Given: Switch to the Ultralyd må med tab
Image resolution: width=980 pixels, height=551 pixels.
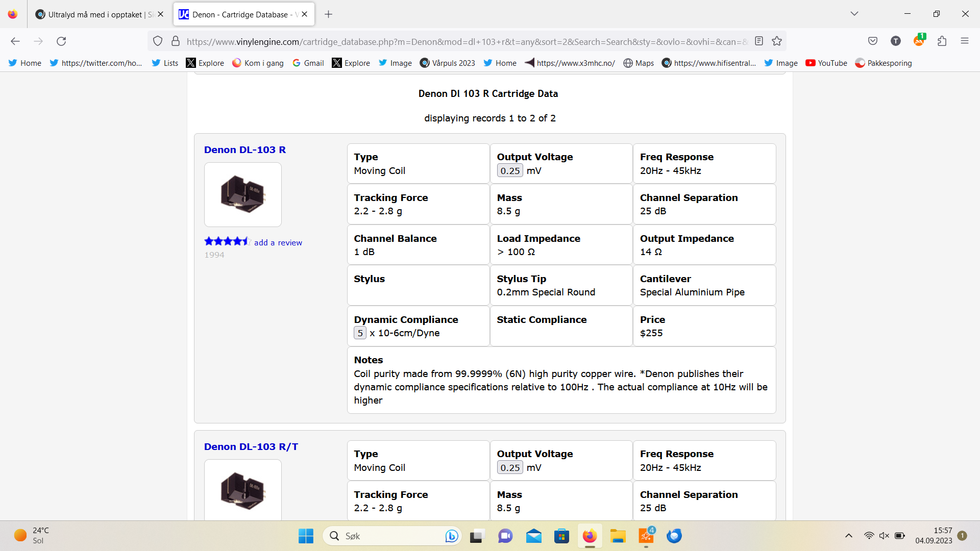Looking at the screenshot, I should pyautogui.click(x=100, y=14).
